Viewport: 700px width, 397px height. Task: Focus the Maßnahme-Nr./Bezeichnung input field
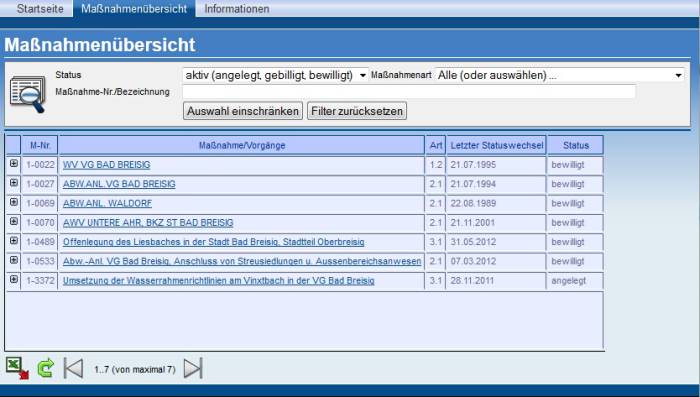pyautogui.click(x=409, y=92)
